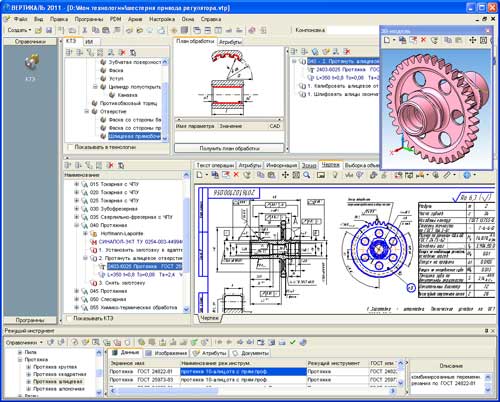The width and height of the screenshot is (500, 402).
Task: Click the red delete X in the 3D model window toolbar
Action: (424, 40)
